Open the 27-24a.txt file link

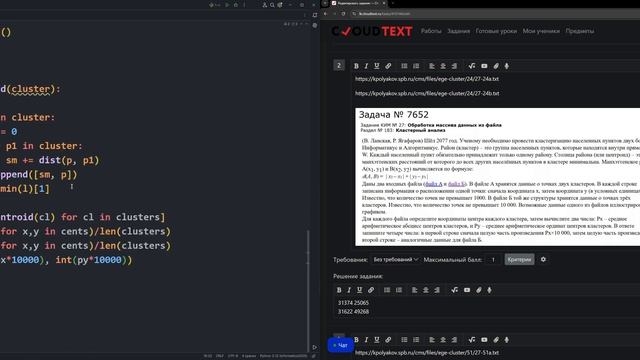tap(427, 79)
